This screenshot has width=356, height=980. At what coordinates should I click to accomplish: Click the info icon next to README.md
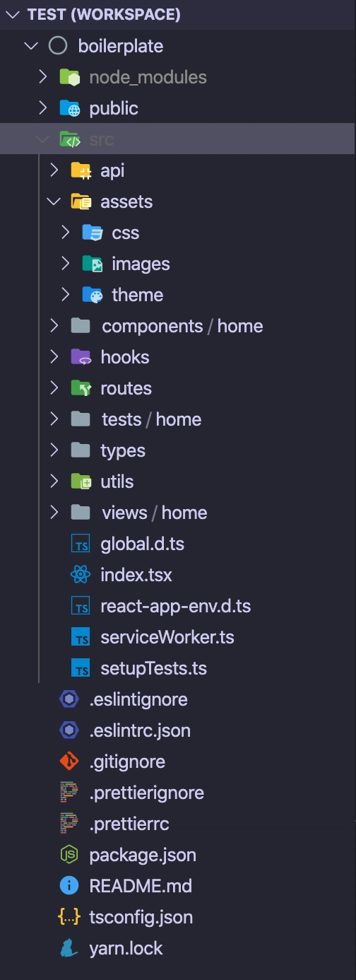(x=69, y=886)
